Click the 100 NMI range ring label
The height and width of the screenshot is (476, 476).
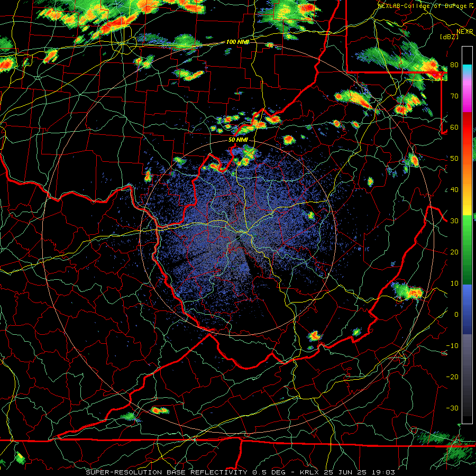point(237,42)
